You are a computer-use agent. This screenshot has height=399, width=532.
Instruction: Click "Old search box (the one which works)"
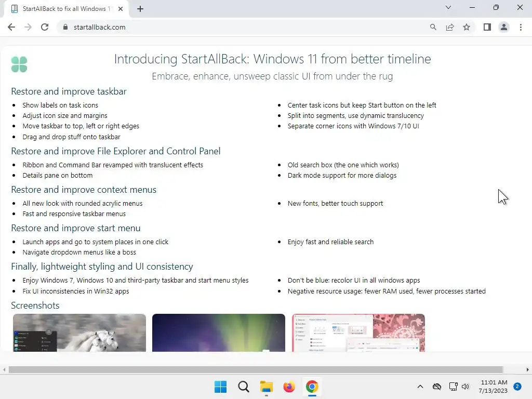coord(343,165)
